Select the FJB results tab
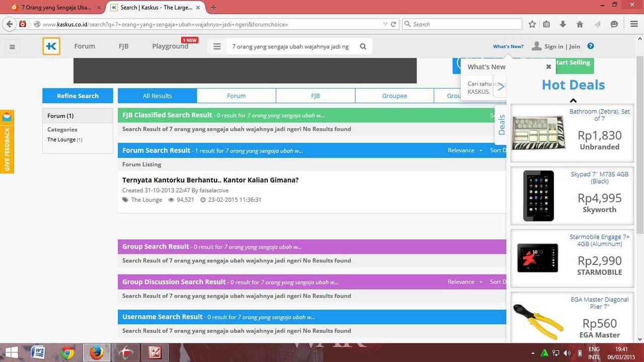The width and height of the screenshot is (644, 362). 315,96
